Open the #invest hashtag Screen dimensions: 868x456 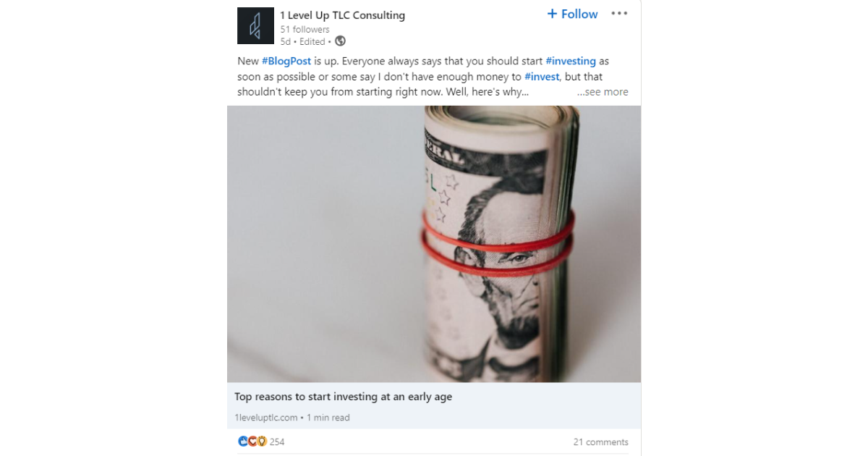542,77
